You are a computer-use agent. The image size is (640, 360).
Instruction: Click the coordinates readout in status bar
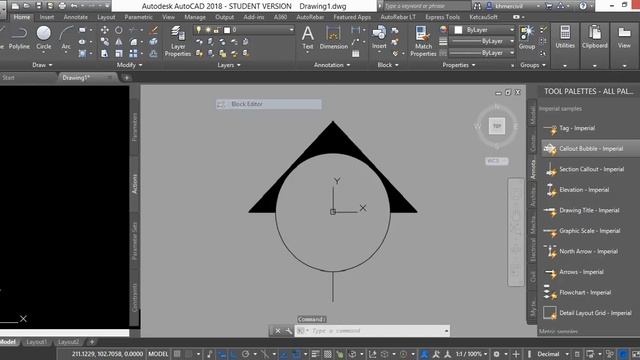(x=107, y=354)
